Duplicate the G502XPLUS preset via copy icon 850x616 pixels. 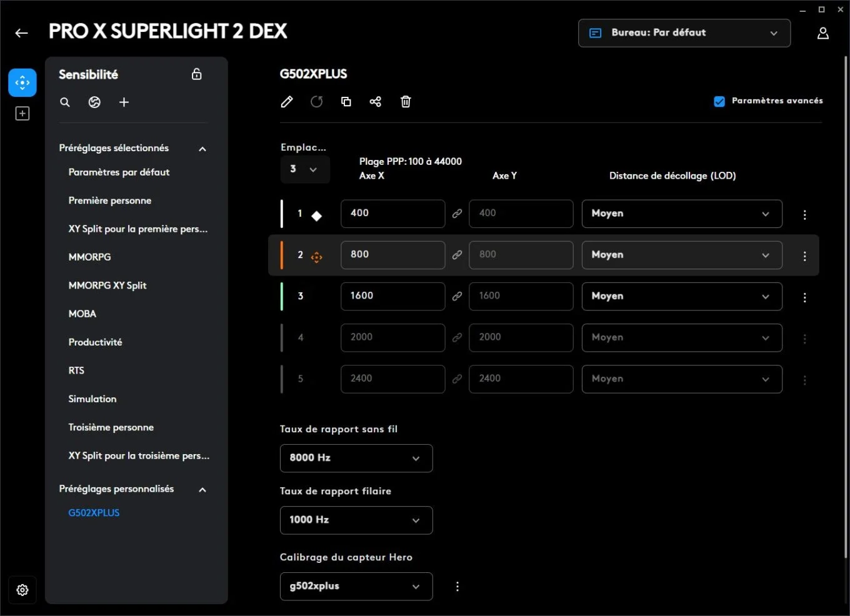(x=346, y=101)
